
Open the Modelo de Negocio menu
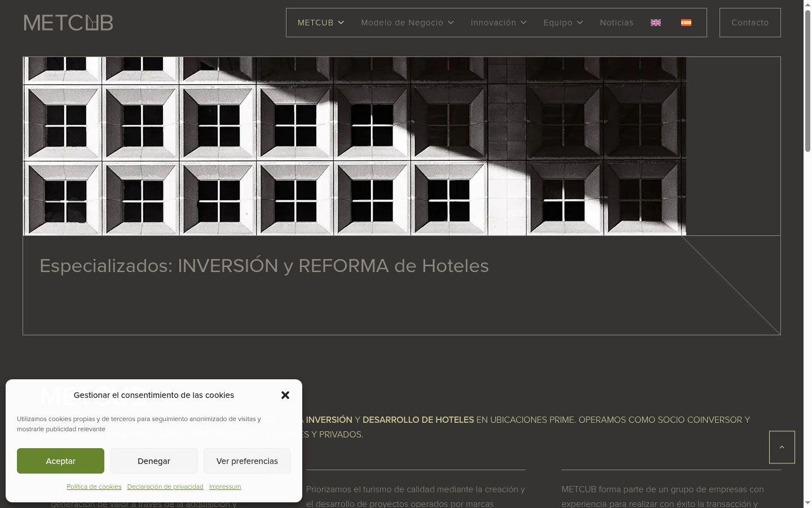coord(402,23)
